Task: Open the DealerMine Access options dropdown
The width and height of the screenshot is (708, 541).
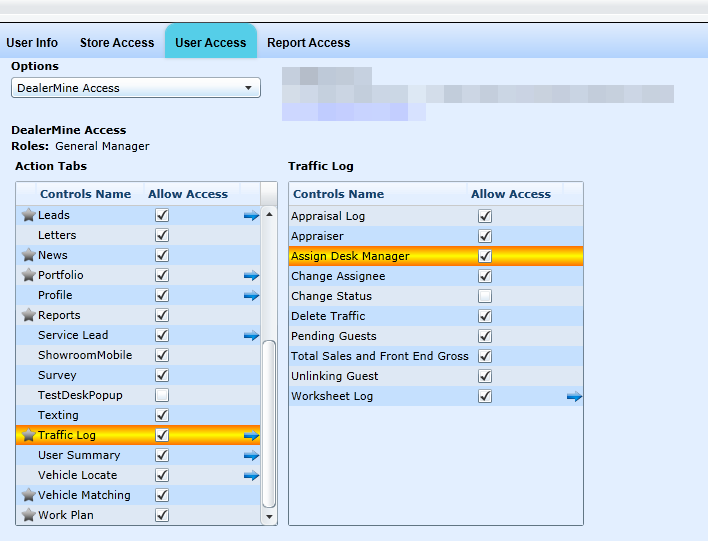Action: 136,88
